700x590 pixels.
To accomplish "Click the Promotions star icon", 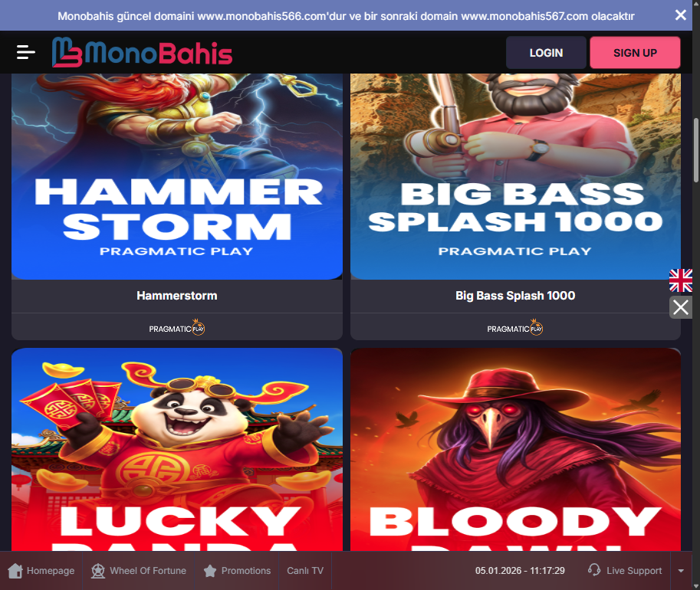I will pos(210,571).
